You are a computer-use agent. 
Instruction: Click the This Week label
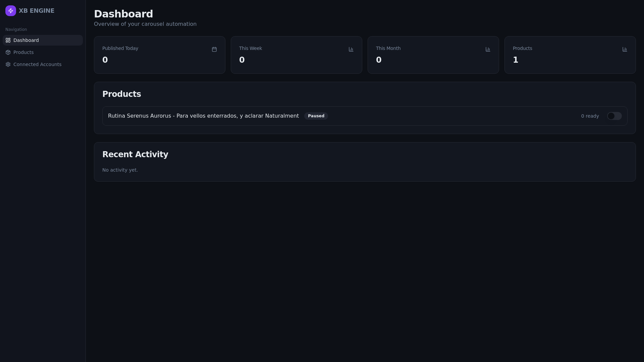pyautogui.click(x=251, y=48)
